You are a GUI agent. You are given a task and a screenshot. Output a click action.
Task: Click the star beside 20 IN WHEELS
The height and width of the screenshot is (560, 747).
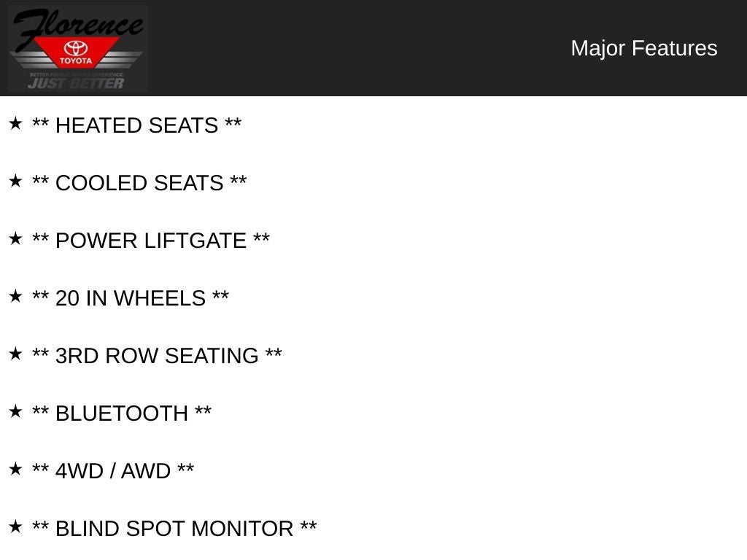click(x=15, y=297)
